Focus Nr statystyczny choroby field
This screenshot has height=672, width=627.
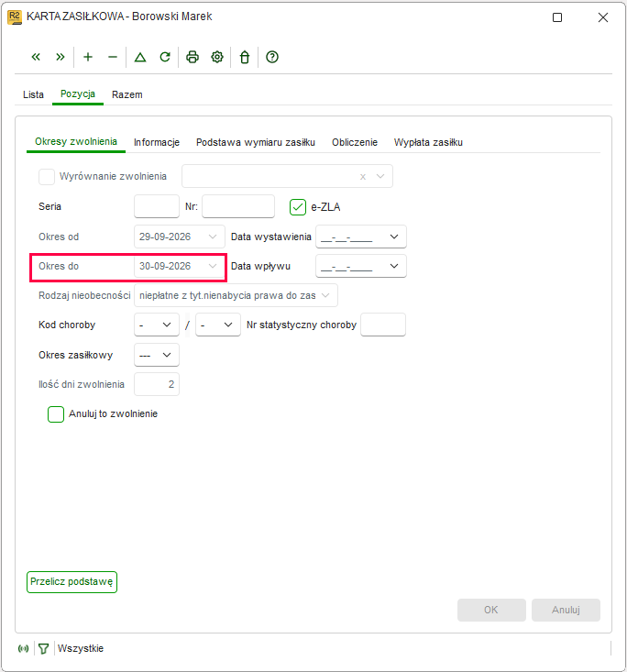click(383, 325)
